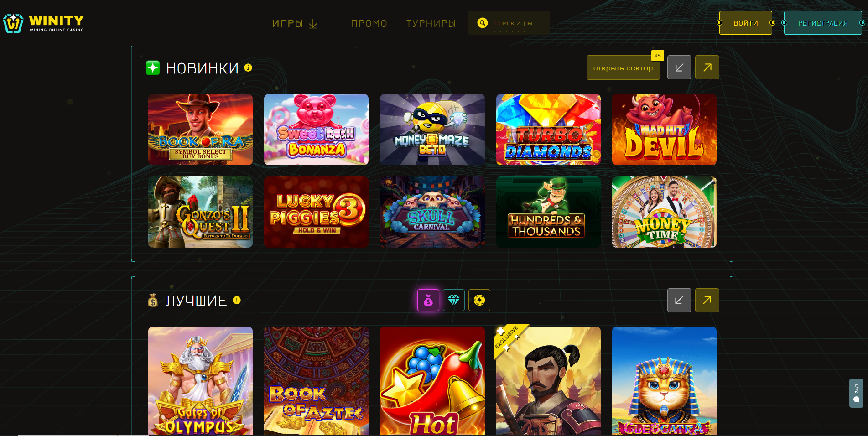
Task: Click the info icon next to ЛУЧШИЕ
Action: [237, 300]
